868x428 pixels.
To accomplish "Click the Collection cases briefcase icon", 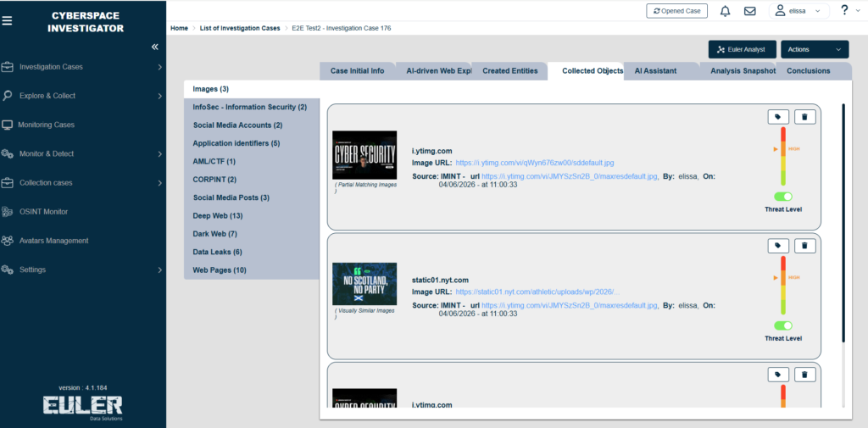I will [x=7, y=183].
